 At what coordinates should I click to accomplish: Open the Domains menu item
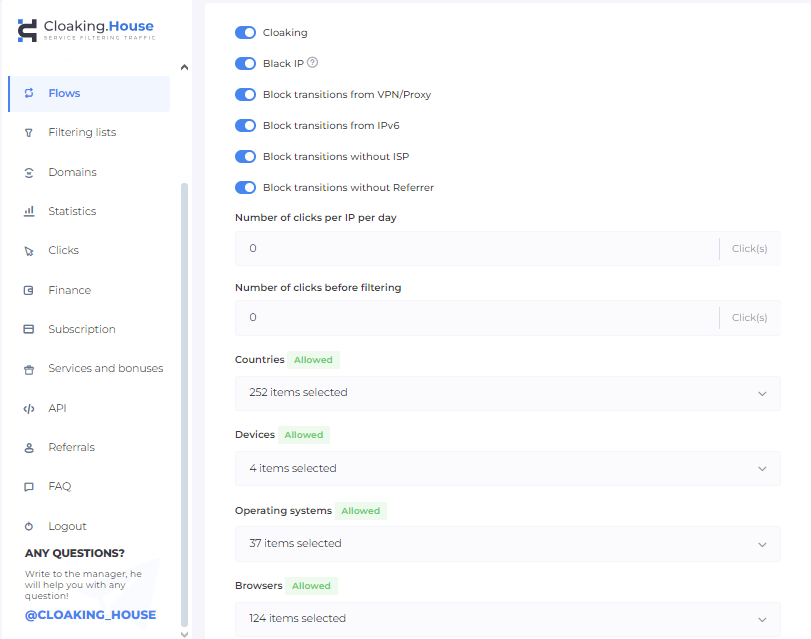pyautogui.click(x=72, y=172)
